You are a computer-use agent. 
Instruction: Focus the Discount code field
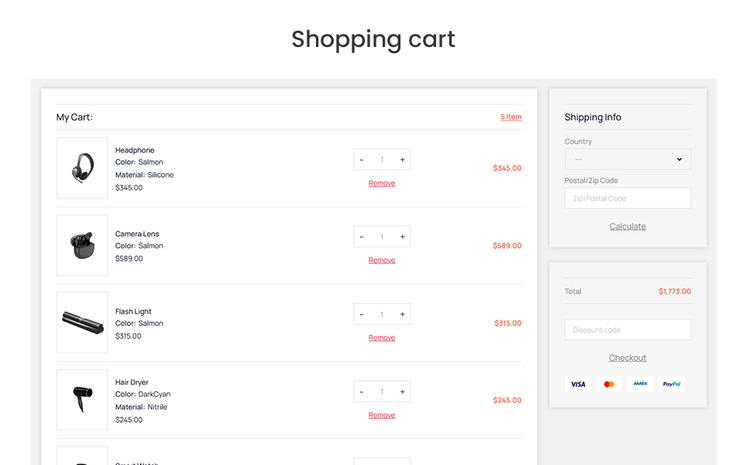[628, 330]
